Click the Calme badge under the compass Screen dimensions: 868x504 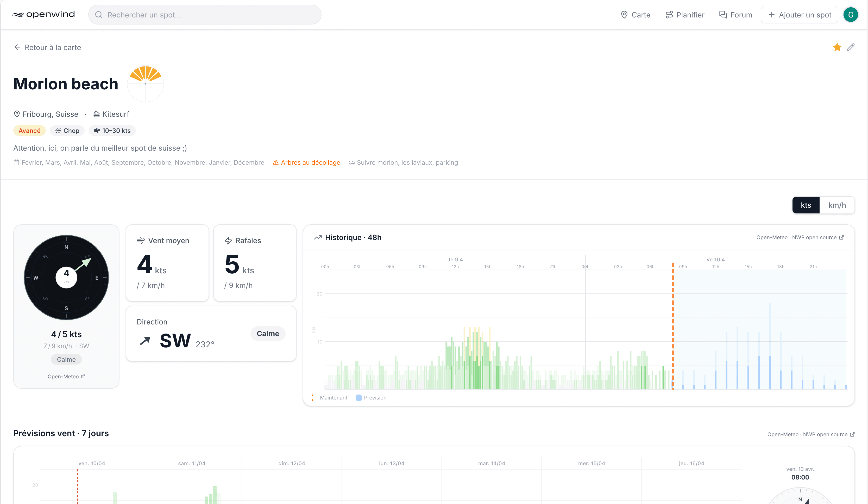click(x=66, y=360)
